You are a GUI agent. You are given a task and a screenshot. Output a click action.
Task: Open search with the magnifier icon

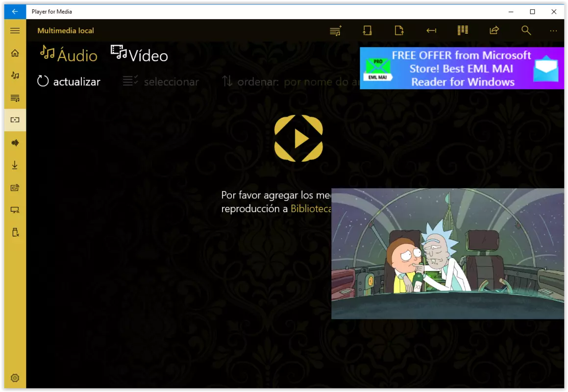coord(526,31)
